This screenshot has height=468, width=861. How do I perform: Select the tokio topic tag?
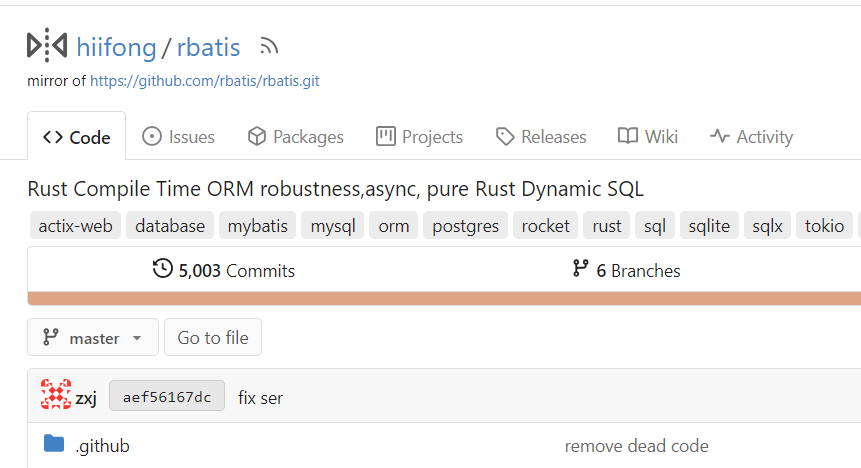[x=825, y=226]
